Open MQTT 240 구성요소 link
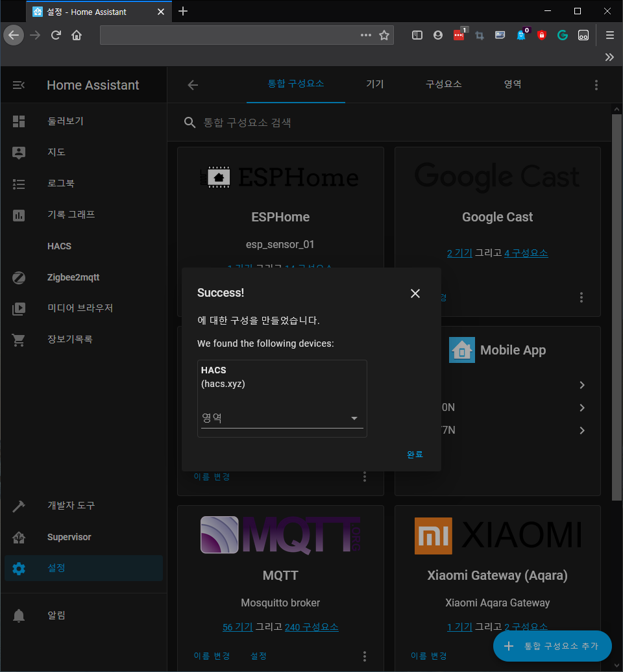 [x=311, y=627]
